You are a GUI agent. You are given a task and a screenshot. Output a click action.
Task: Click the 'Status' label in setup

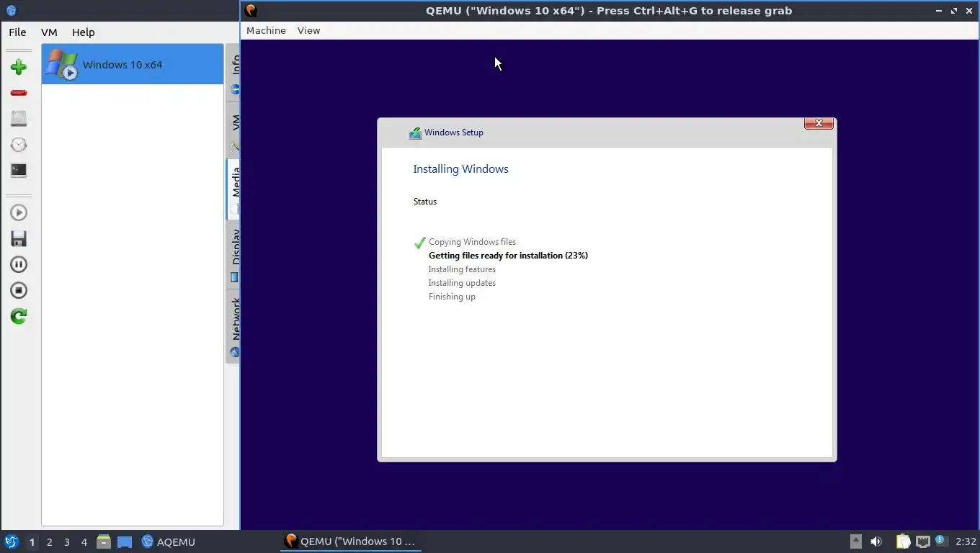425,202
